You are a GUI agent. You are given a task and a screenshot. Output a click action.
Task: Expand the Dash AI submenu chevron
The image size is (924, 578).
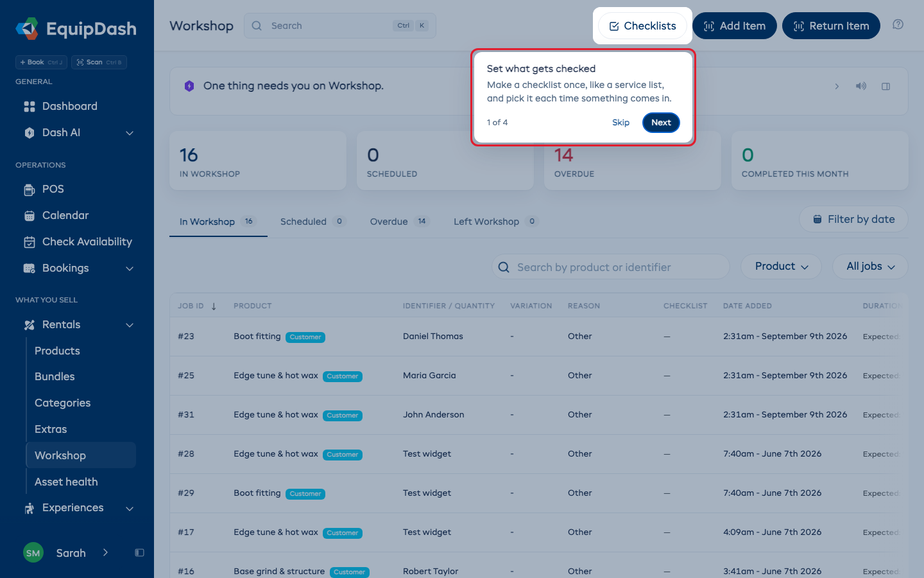130,133
